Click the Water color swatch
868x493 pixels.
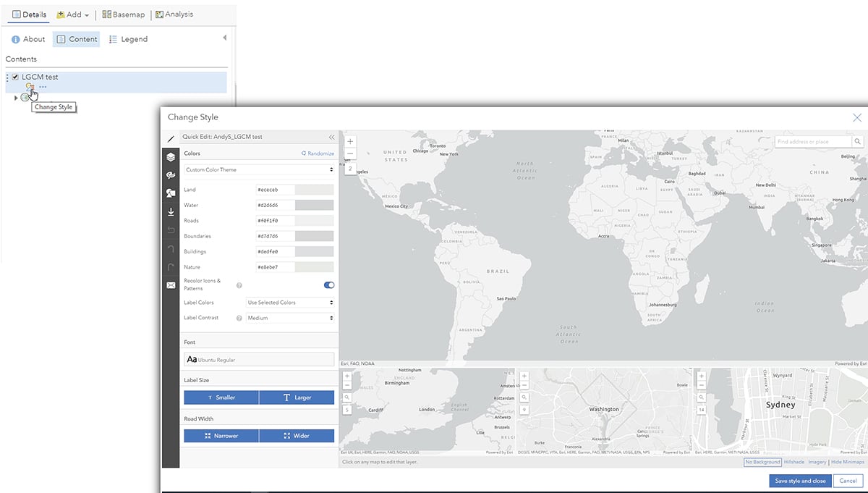coord(314,205)
